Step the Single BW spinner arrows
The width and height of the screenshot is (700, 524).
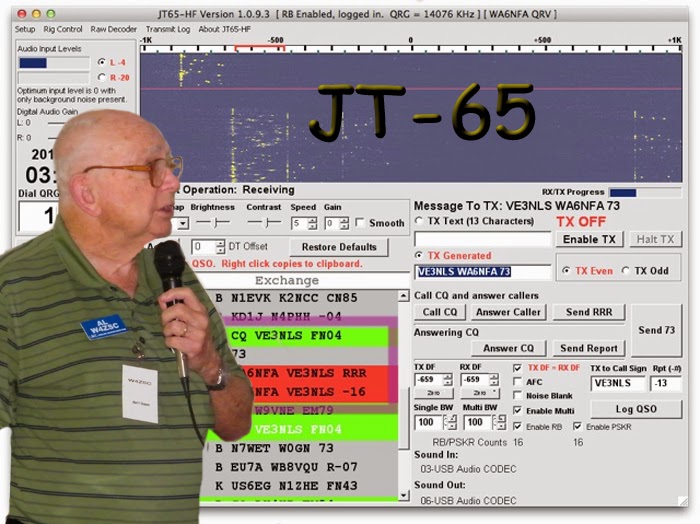tap(451, 422)
